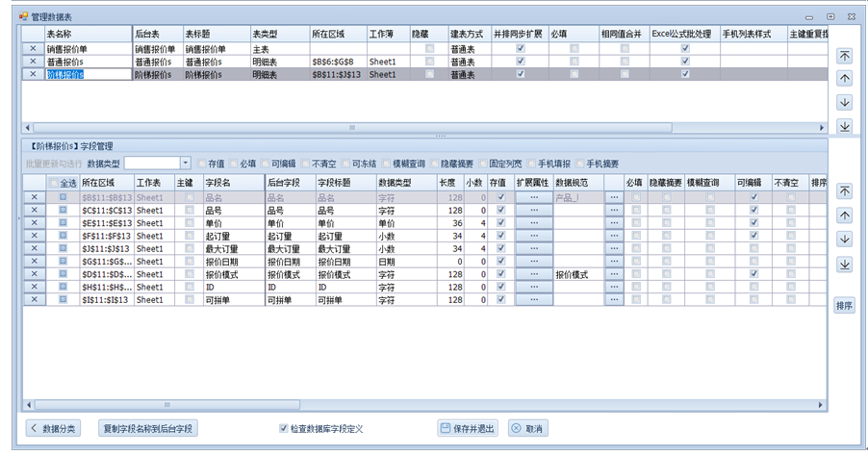Click the 表名称 column header
The image size is (868, 455).
[x=87, y=33]
